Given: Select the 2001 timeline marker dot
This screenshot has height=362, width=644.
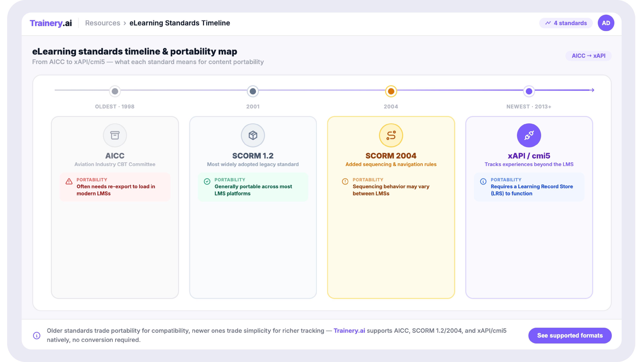Looking at the screenshot, I should pyautogui.click(x=253, y=91).
